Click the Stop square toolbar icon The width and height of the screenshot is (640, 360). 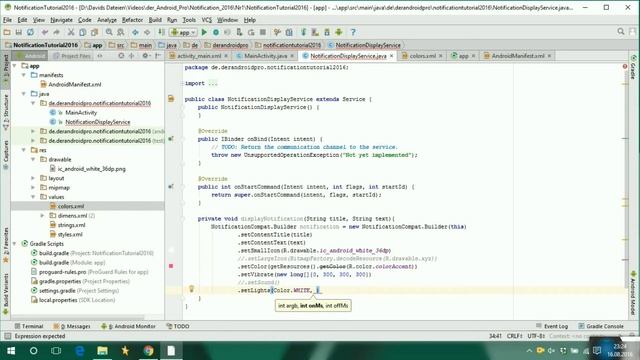pyautogui.click(x=263, y=32)
